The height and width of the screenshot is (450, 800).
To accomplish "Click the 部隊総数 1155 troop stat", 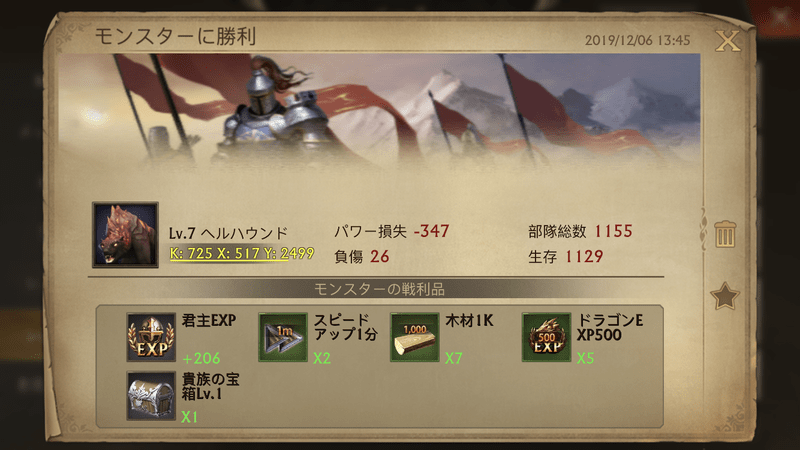I will pyautogui.click(x=580, y=231).
